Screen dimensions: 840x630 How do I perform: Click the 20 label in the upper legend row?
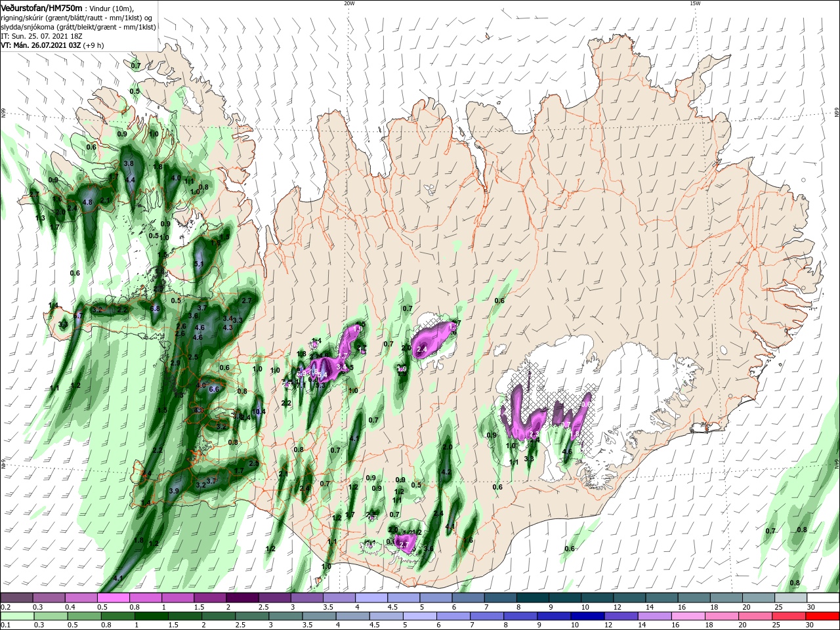(745, 607)
